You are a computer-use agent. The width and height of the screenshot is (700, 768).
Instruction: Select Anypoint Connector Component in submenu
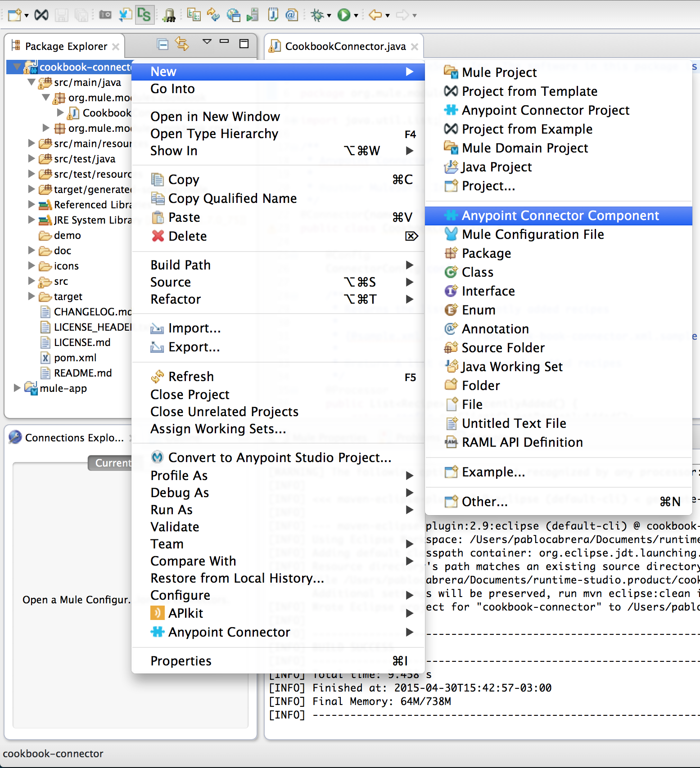tap(560, 216)
